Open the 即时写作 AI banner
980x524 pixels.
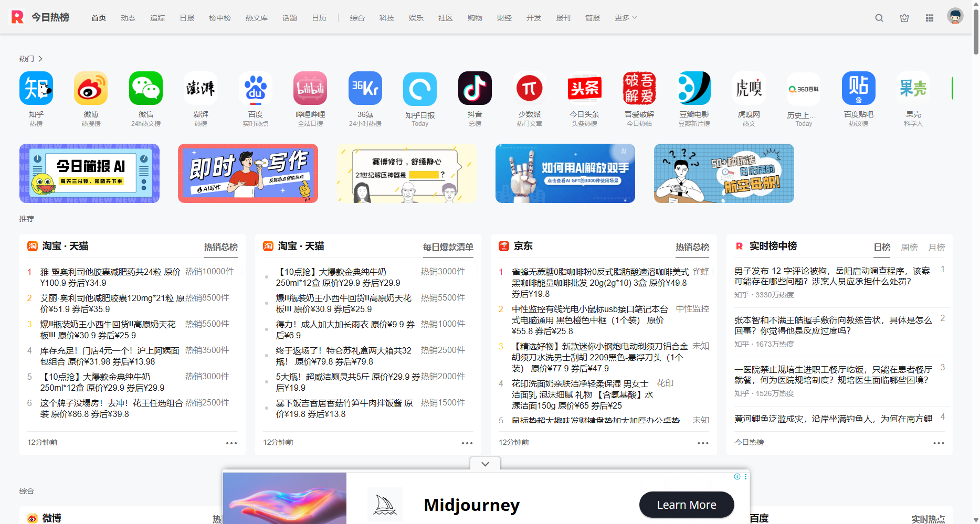248,173
